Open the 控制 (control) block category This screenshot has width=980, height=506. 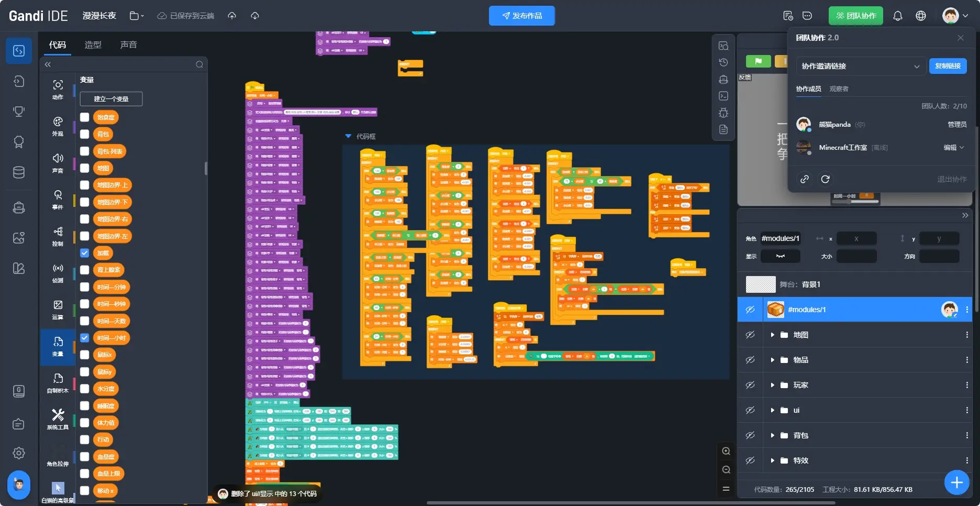point(58,236)
